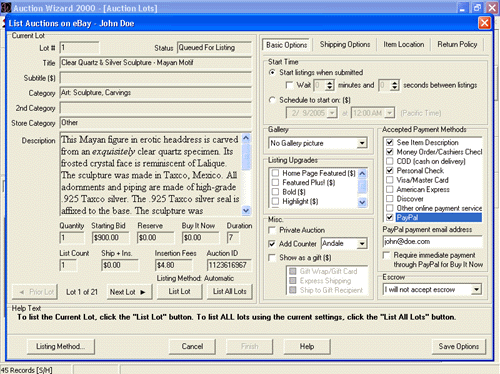This screenshot has height=374, width=500.
Task: Click the Lot # field
Action: coord(79,48)
